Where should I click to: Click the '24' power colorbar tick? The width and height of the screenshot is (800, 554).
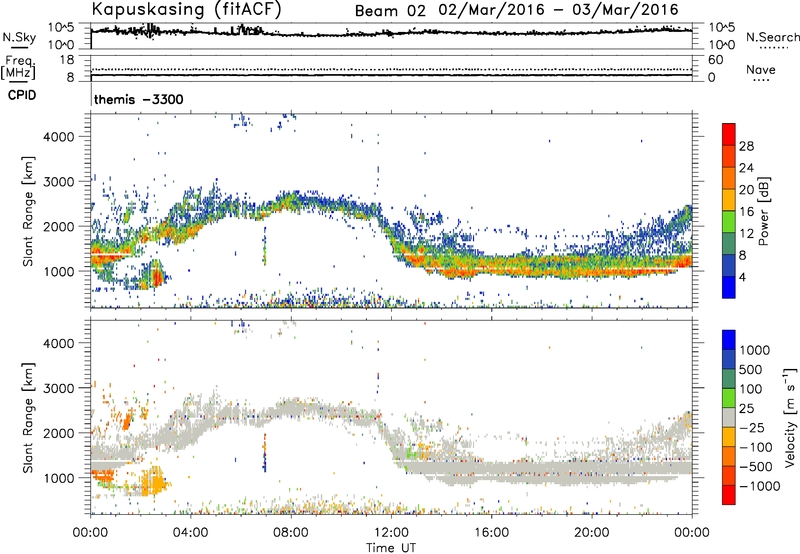tap(746, 168)
